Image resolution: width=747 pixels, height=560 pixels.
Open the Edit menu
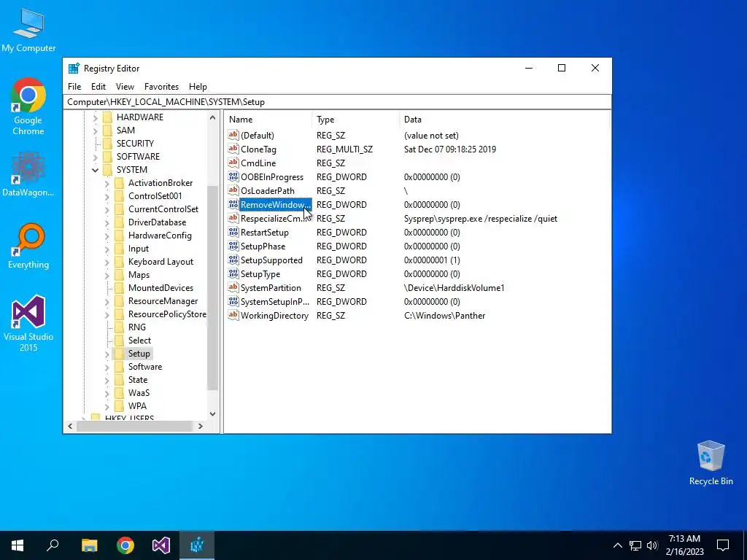(98, 87)
